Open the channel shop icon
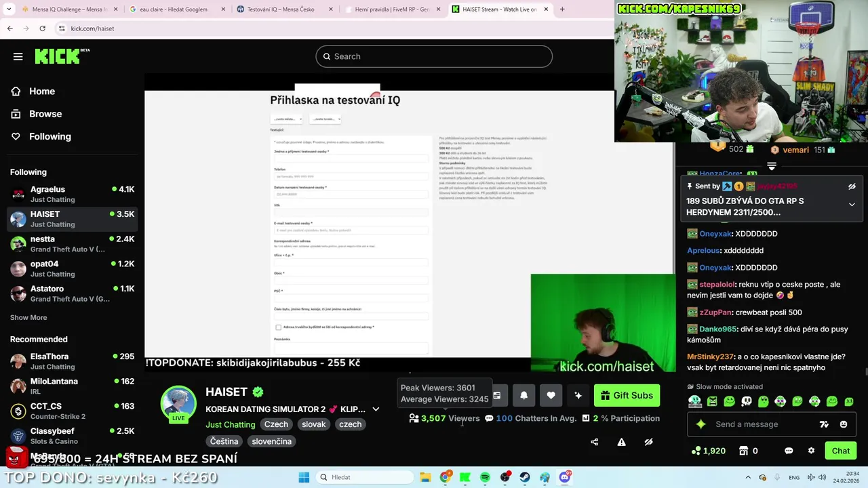The height and width of the screenshot is (488, 868). 743,451
